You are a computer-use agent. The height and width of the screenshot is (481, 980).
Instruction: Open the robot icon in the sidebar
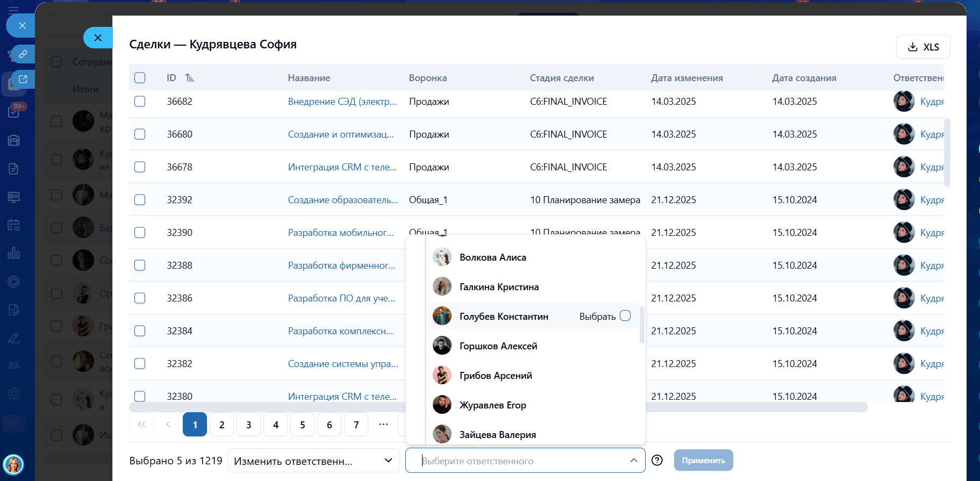coord(14,365)
